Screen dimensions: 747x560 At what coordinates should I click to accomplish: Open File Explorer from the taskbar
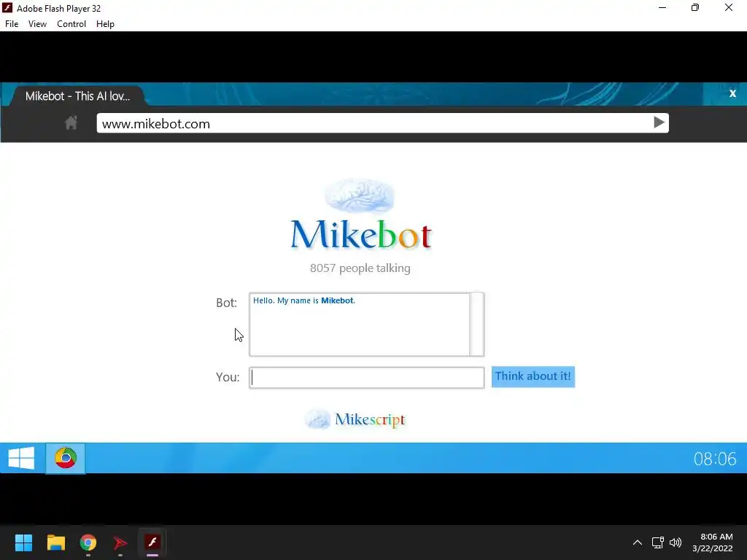tap(55, 542)
